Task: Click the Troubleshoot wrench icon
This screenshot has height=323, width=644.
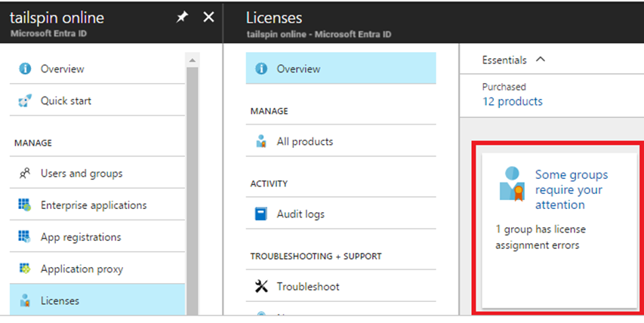Action: [x=261, y=287]
